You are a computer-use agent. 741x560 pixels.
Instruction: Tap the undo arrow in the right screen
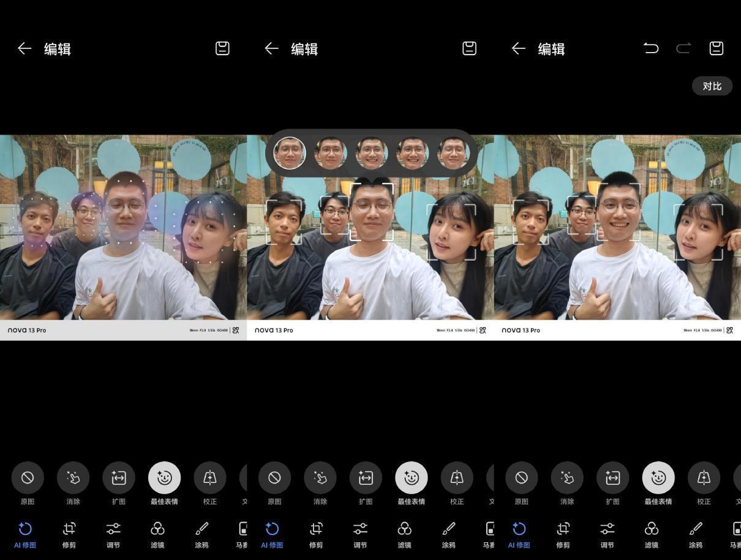[x=651, y=48]
